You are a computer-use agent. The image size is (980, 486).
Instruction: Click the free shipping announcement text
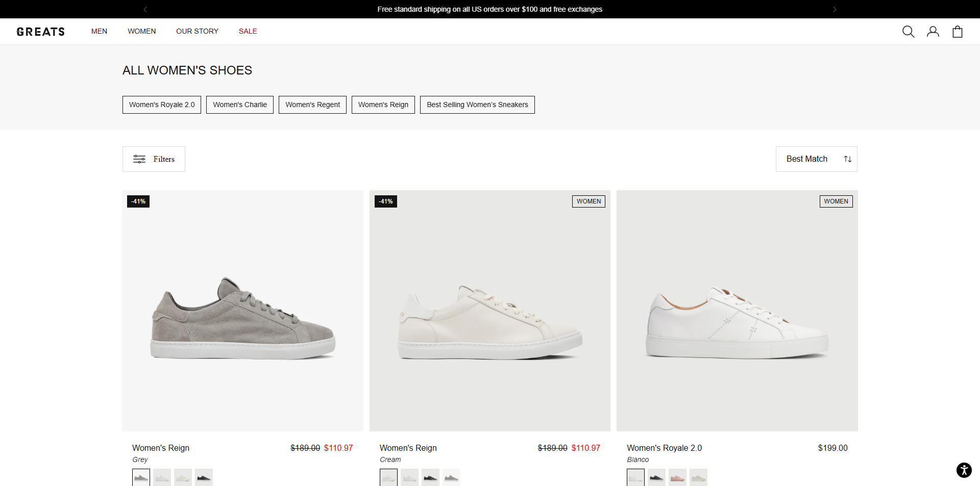pos(490,9)
